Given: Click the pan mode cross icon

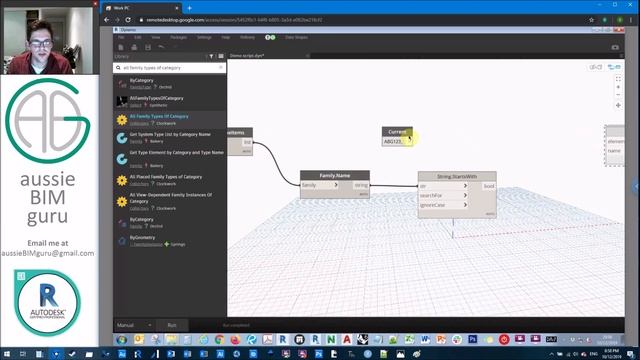Looking at the screenshot, I should point(618,105).
